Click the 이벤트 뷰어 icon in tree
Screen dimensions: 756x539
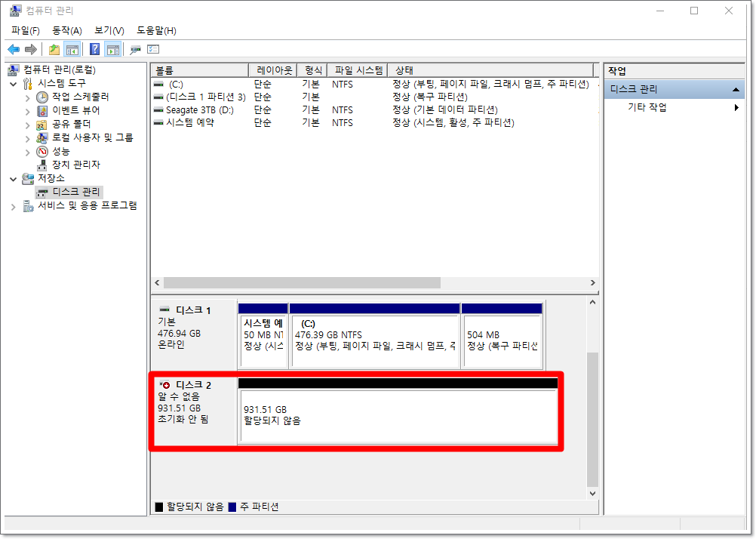click(42, 110)
